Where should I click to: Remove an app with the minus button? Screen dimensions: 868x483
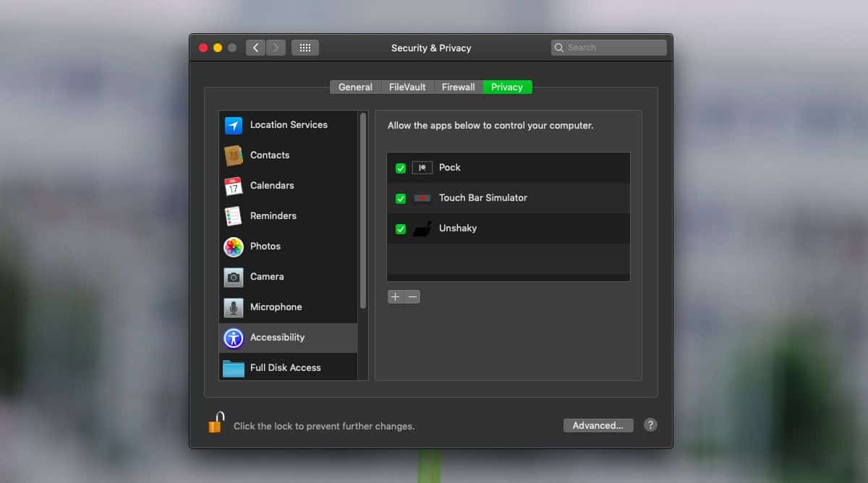412,296
